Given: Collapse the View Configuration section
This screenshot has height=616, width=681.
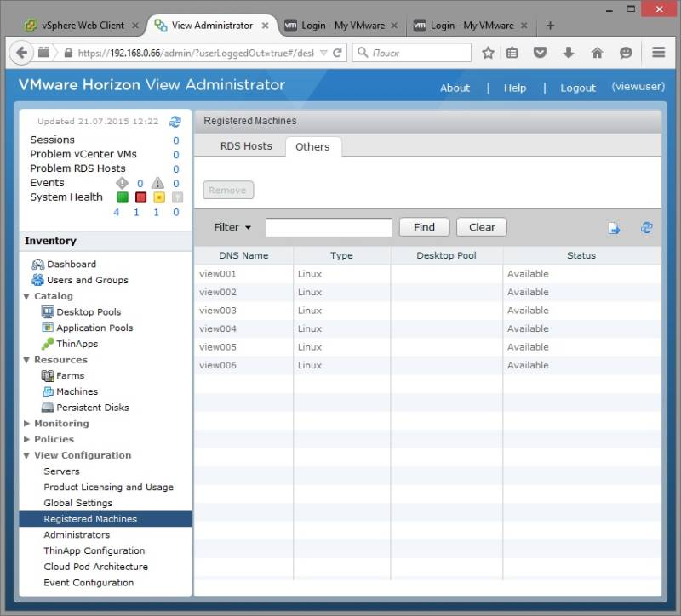Looking at the screenshot, I should (26, 455).
